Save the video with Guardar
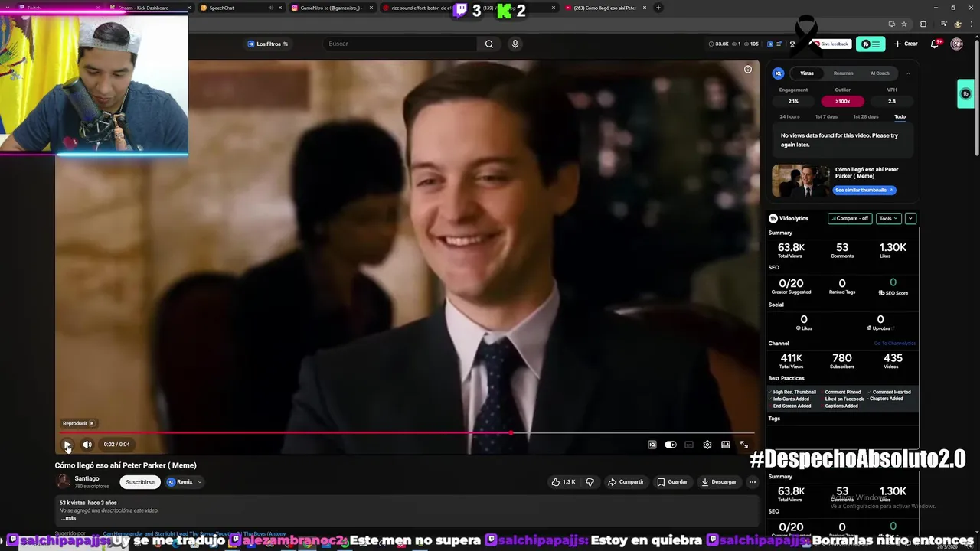Screen dimensions: 980x551 coord(672,482)
